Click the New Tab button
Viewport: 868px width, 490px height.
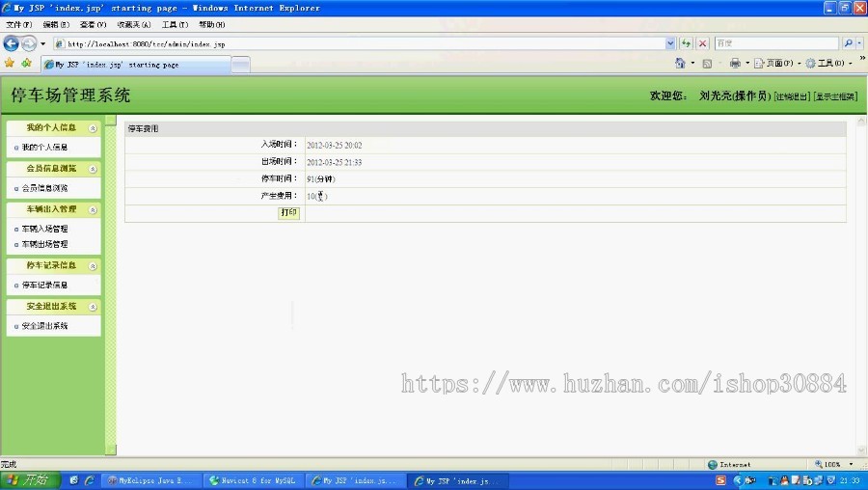coord(240,66)
